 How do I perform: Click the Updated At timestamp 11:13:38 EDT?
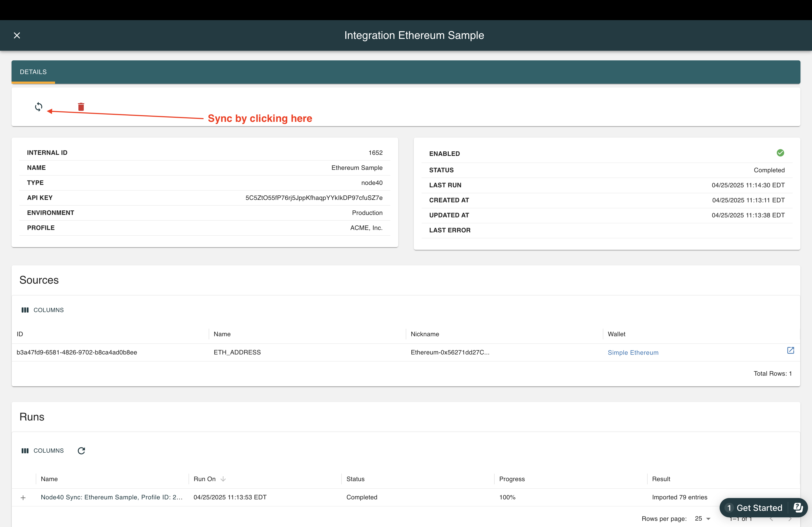[x=748, y=215]
